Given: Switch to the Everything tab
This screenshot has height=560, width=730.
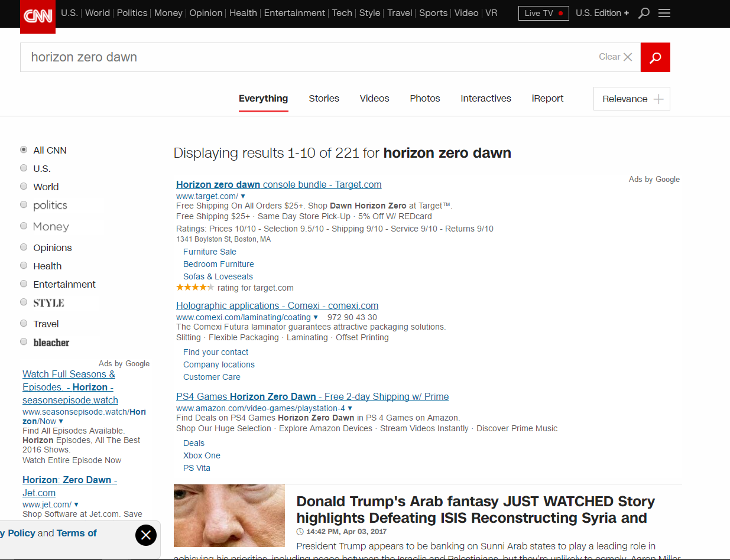Looking at the screenshot, I should pos(264,99).
